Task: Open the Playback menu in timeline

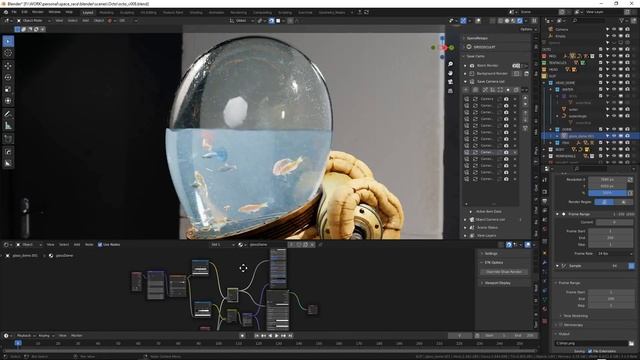Action: click(x=25, y=336)
